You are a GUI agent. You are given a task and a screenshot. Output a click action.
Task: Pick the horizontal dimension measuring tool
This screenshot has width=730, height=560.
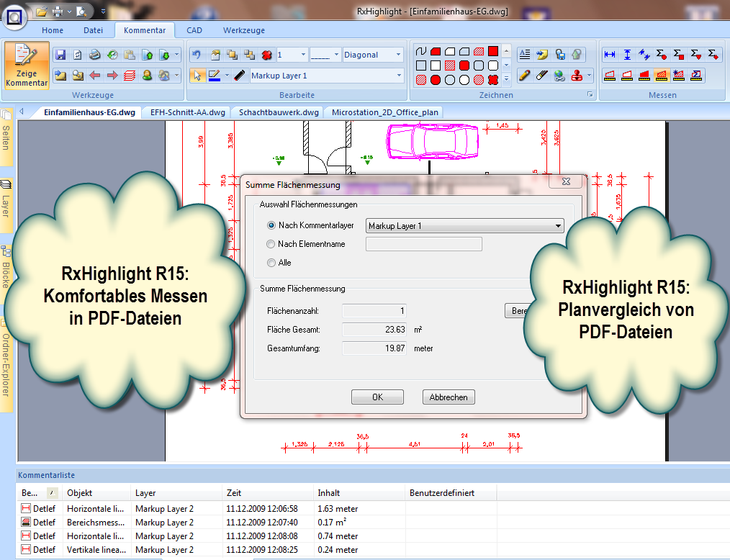pos(610,55)
